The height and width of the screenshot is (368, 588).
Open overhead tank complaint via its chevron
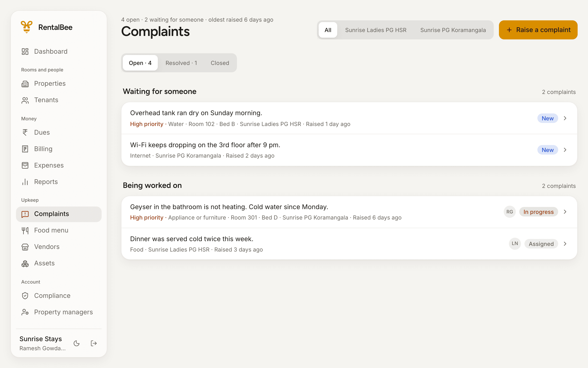pos(565,118)
